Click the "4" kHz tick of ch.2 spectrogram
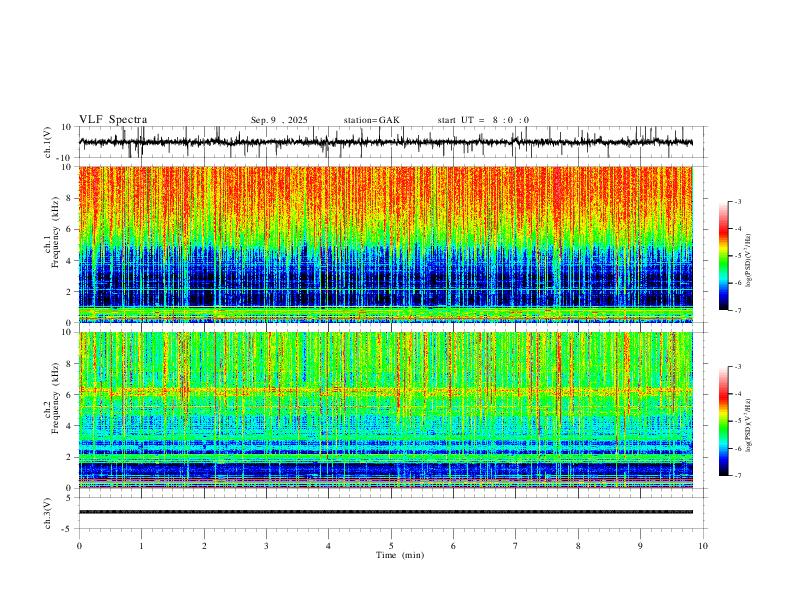This screenshot has height=612, width=792. (x=69, y=426)
